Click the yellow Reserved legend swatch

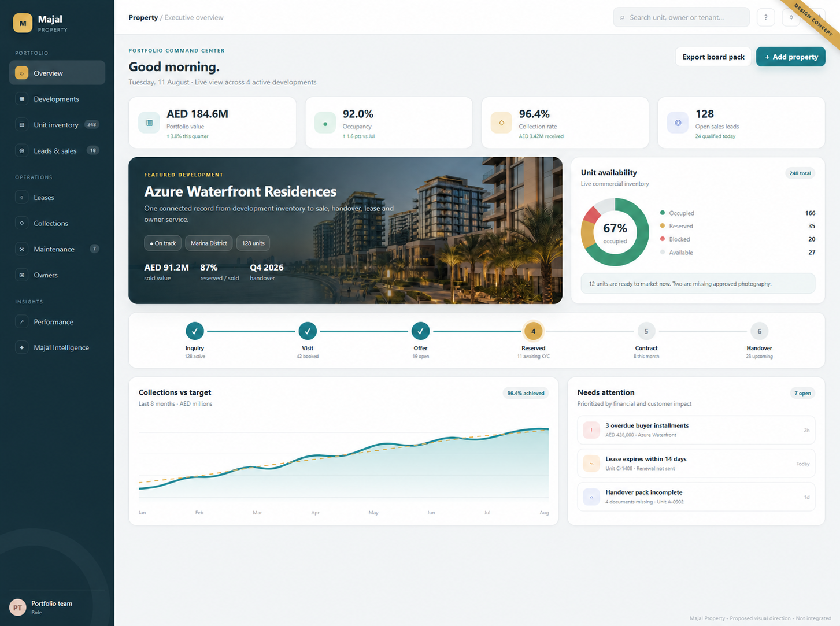click(x=663, y=226)
